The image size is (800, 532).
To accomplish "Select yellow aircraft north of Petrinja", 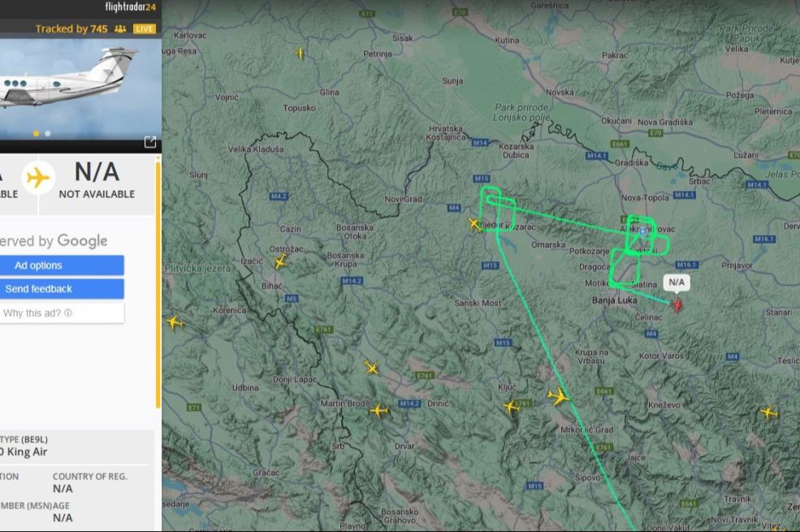I will click(x=300, y=53).
